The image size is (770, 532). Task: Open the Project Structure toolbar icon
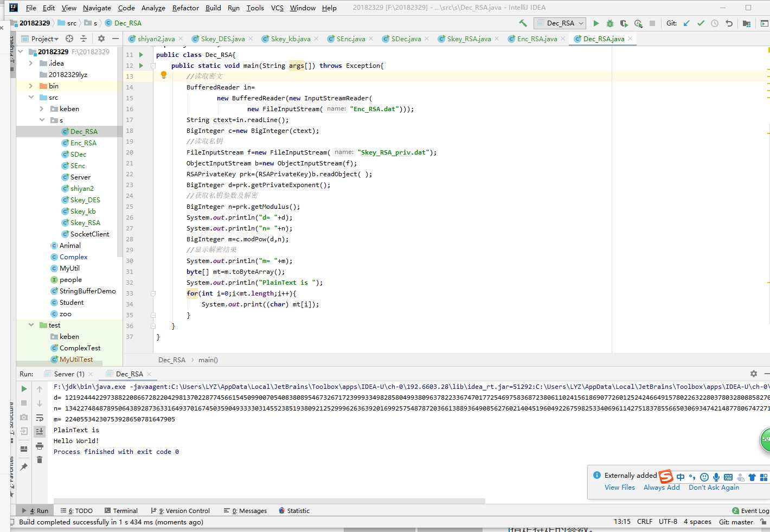[x=747, y=23]
